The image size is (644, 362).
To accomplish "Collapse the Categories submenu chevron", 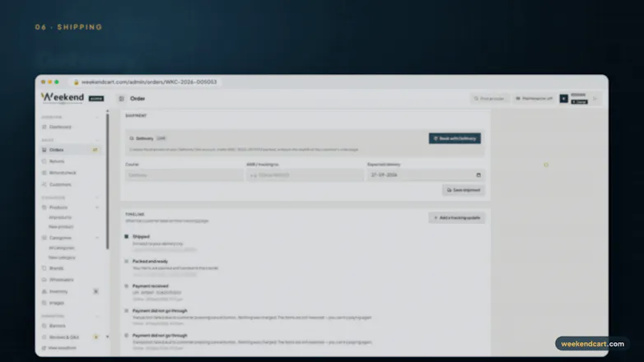I will coord(97,238).
